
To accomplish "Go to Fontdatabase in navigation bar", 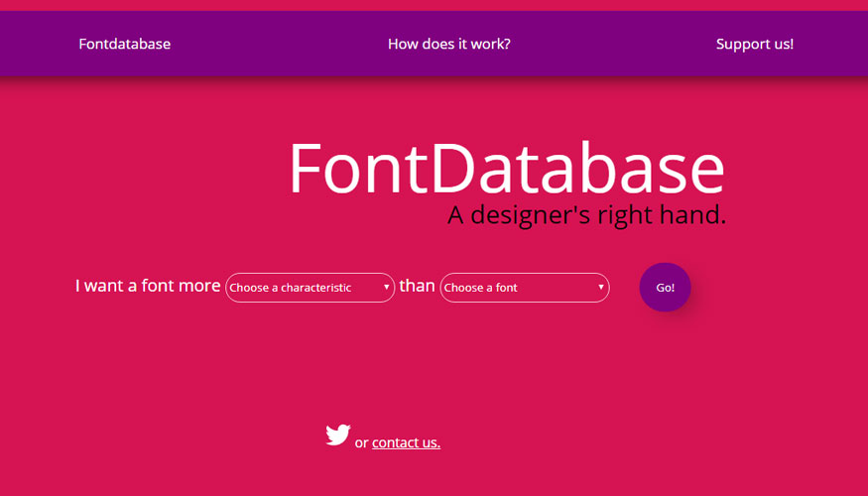I will point(125,44).
